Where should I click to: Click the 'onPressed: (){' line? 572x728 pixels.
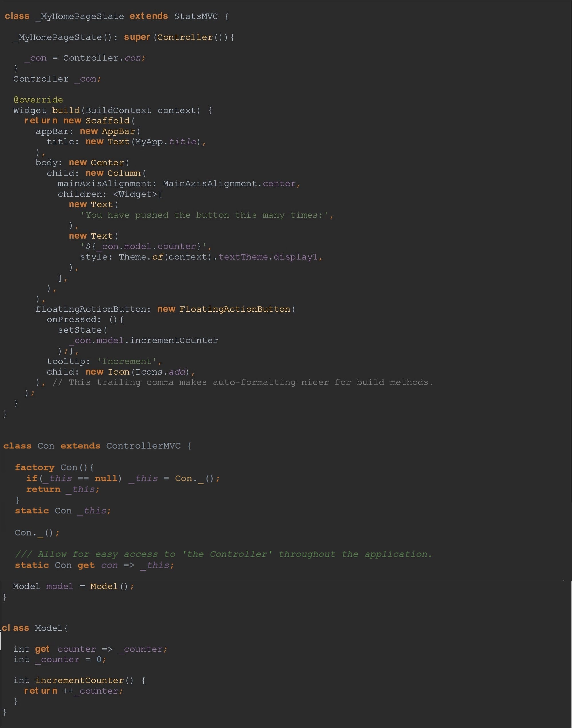click(85, 320)
